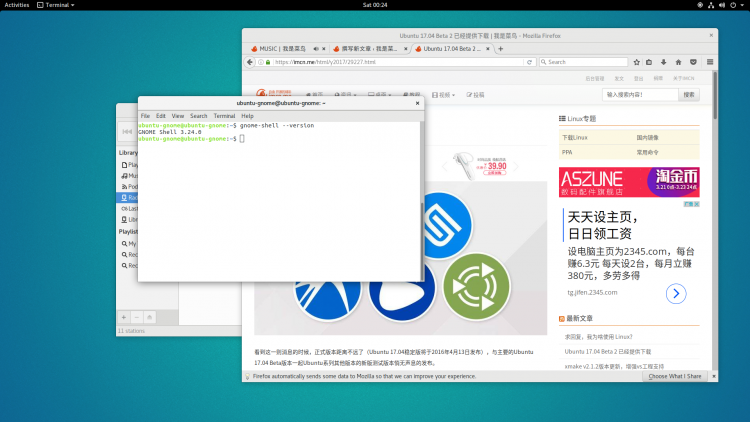Open Firefox hamburger menu
The width and height of the screenshot is (750, 422).
(710, 62)
